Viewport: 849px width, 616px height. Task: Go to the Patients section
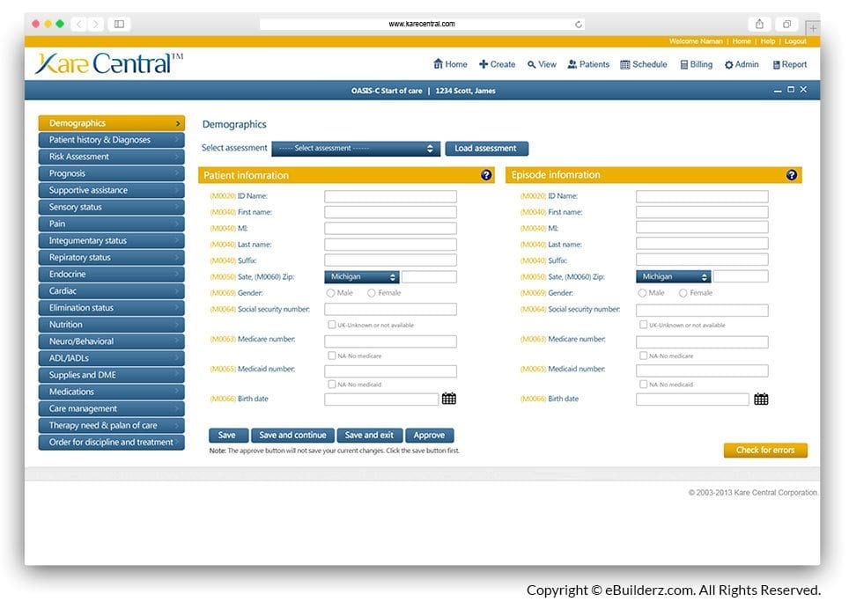[588, 64]
